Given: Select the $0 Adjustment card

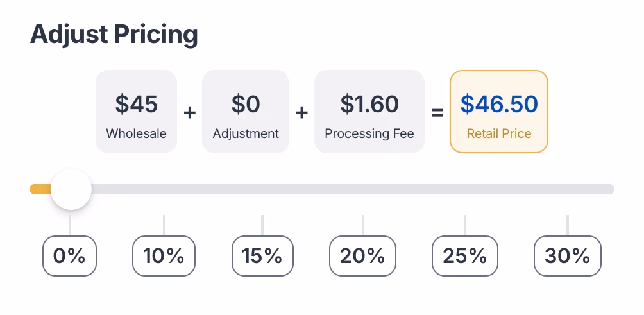Looking at the screenshot, I should click(x=246, y=112).
